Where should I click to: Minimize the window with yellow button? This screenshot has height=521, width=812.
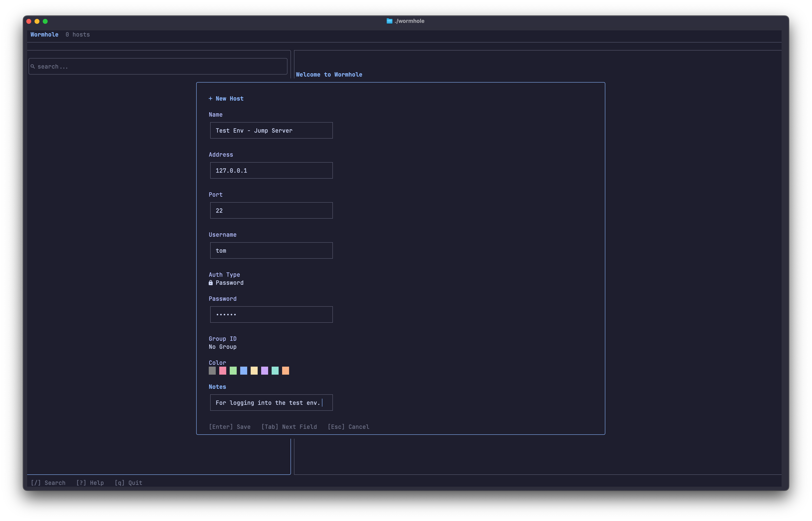click(37, 21)
